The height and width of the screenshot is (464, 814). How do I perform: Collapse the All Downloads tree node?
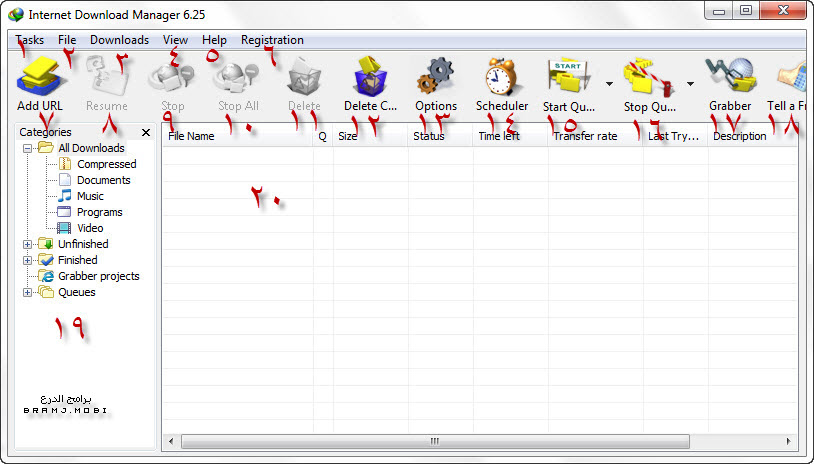27,148
